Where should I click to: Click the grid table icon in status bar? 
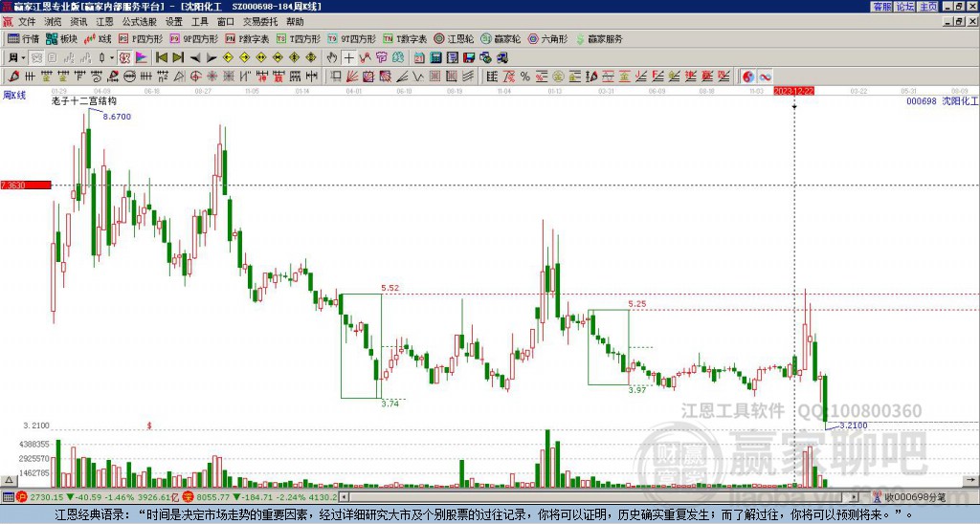tap(8, 497)
